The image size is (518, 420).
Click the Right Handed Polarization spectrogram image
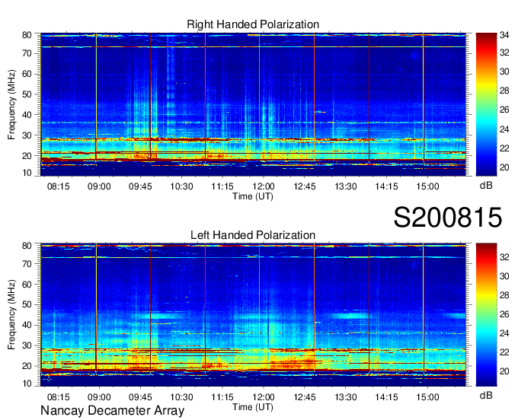point(253,104)
